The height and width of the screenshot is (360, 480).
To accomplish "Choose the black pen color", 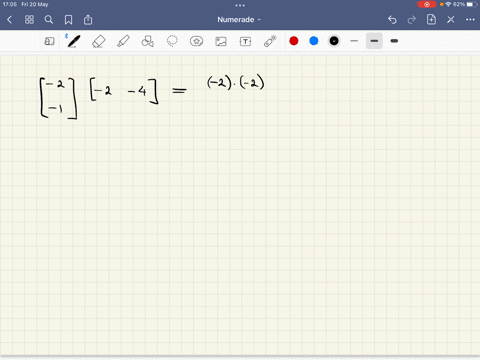I will pos(334,41).
